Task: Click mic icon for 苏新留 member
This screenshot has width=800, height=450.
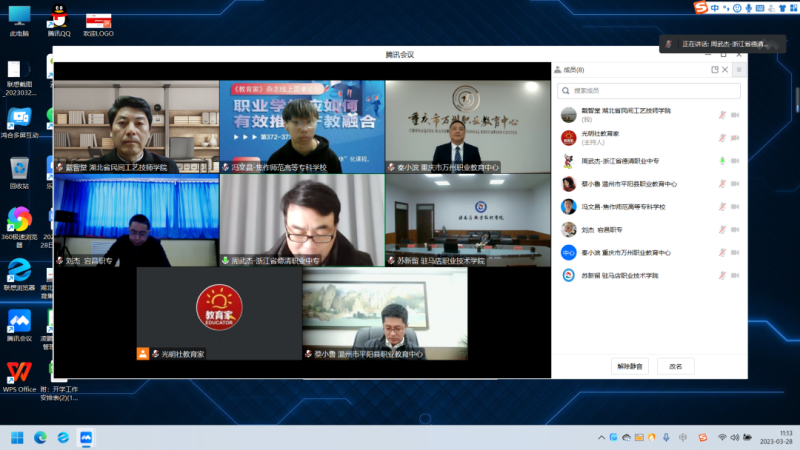Action: coord(722,276)
